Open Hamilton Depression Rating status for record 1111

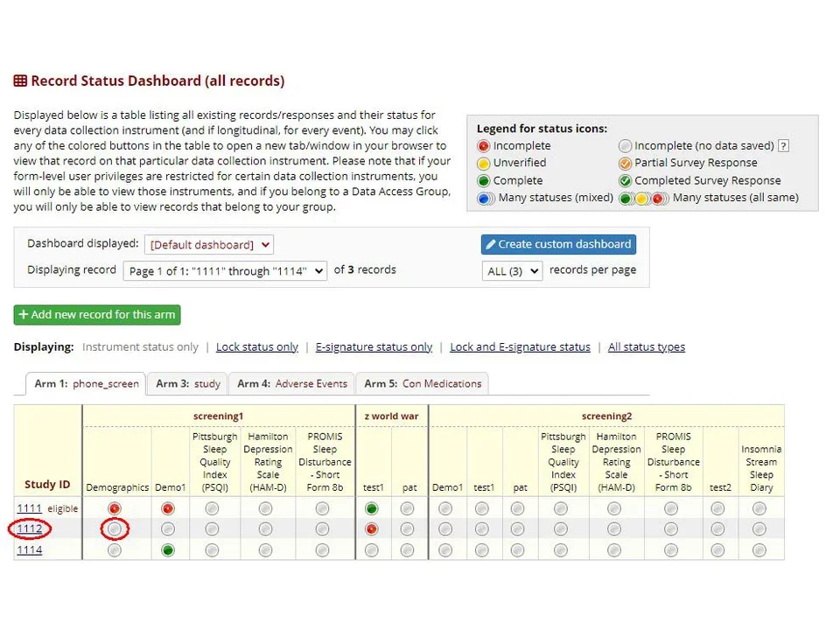[266, 507]
